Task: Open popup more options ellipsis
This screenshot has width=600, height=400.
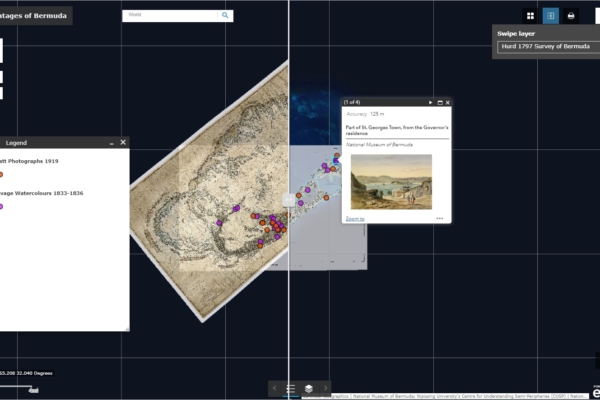Action: 439,218
